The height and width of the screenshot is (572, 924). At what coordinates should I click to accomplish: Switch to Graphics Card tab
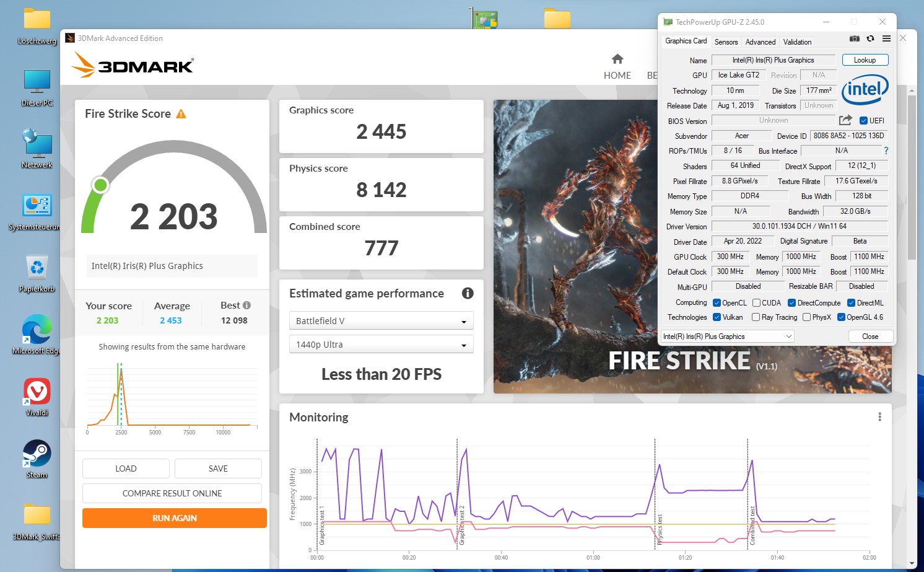[x=686, y=41]
